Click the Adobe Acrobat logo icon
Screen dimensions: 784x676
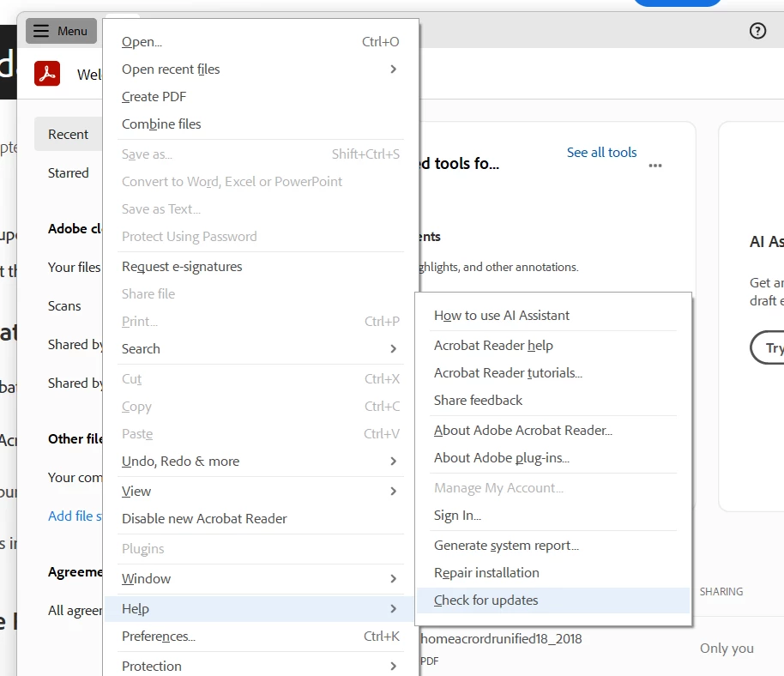pyautogui.click(x=47, y=74)
